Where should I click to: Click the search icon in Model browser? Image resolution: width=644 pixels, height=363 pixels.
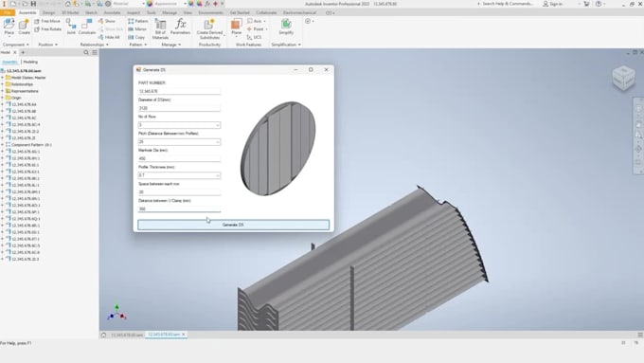(x=86, y=53)
